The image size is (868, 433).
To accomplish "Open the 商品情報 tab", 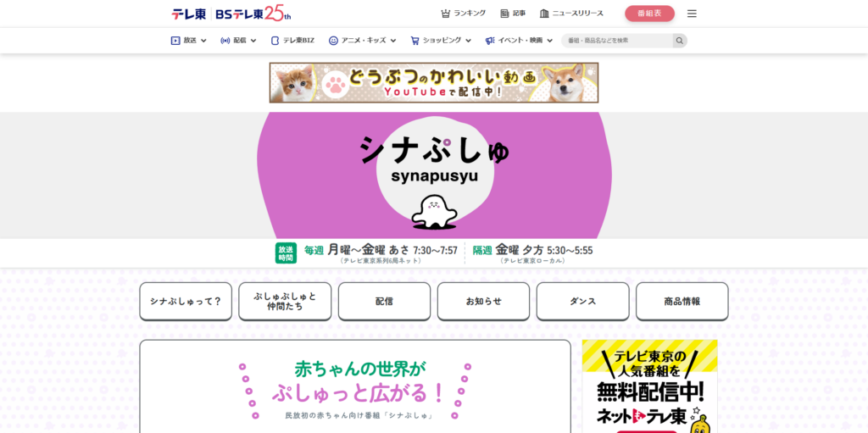I will tap(682, 301).
